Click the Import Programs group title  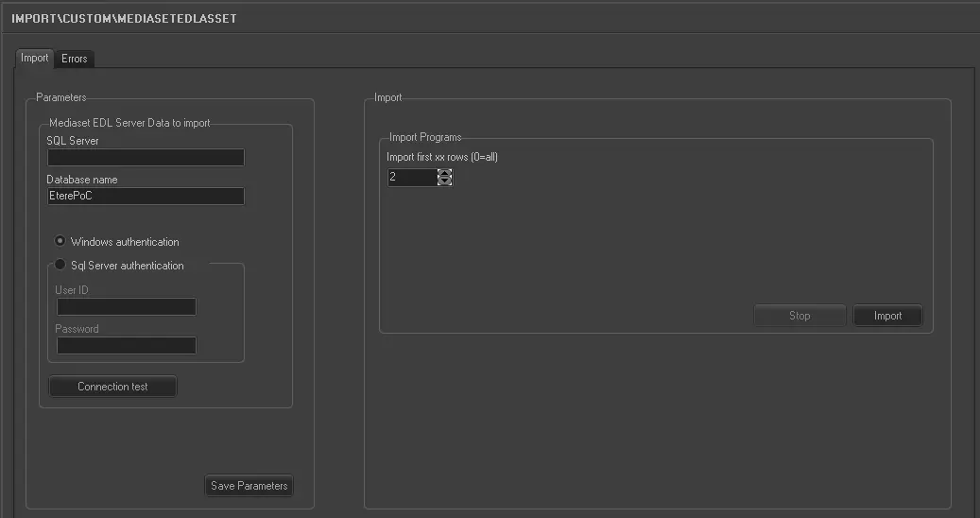pos(425,138)
